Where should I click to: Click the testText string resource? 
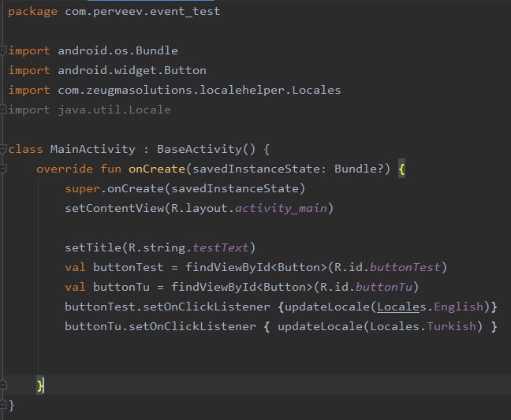221,247
